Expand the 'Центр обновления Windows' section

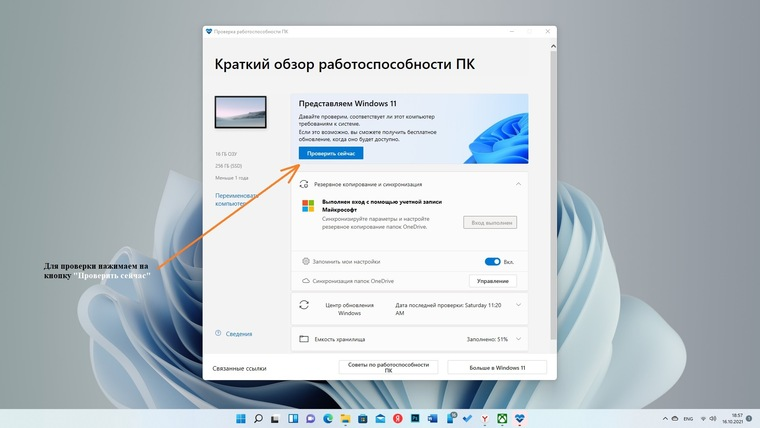pyautogui.click(x=518, y=305)
